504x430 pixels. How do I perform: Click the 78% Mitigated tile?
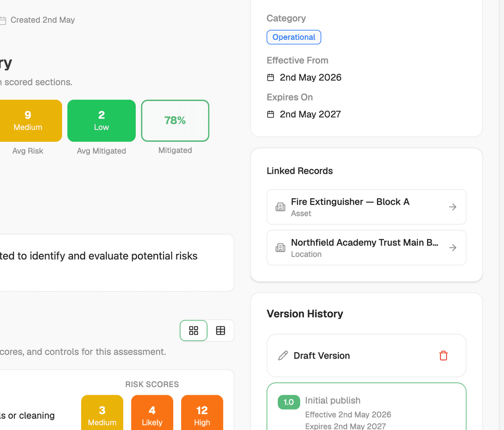coord(175,120)
